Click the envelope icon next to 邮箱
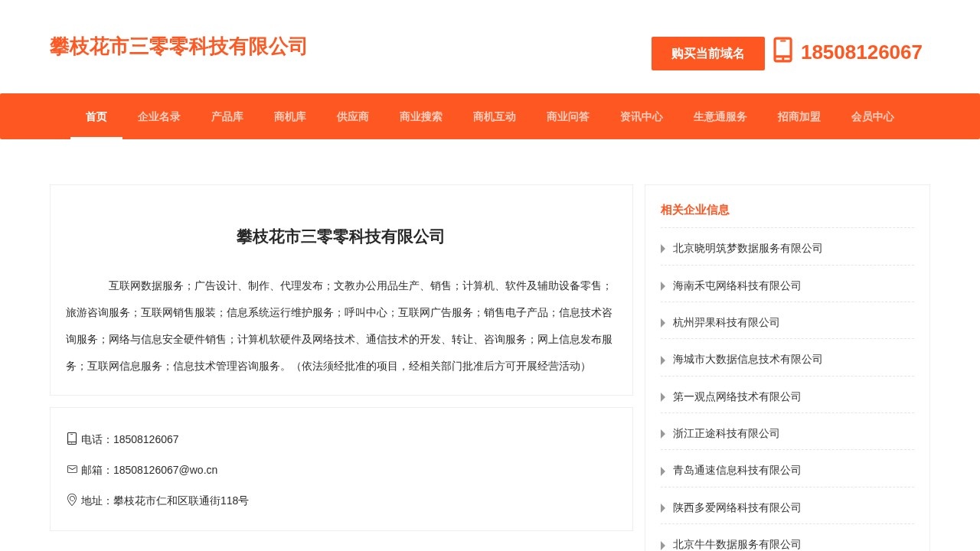 pyautogui.click(x=71, y=469)
